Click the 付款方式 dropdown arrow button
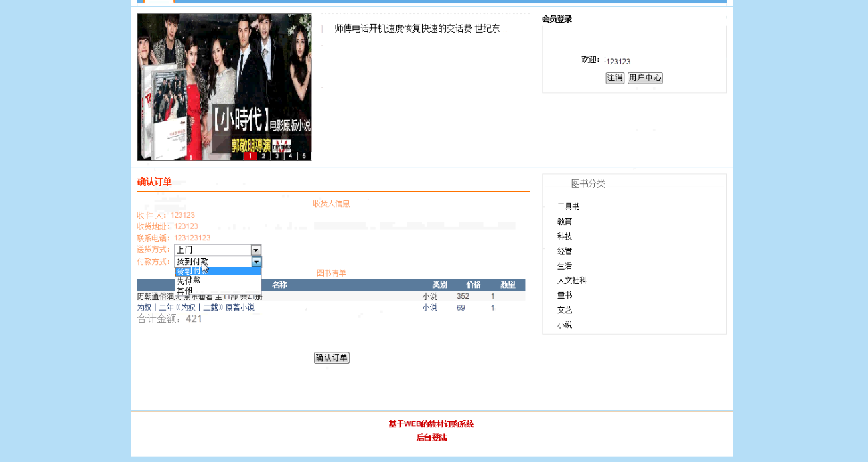This screenshot has width=868, height=462. [x=256, y=262]
